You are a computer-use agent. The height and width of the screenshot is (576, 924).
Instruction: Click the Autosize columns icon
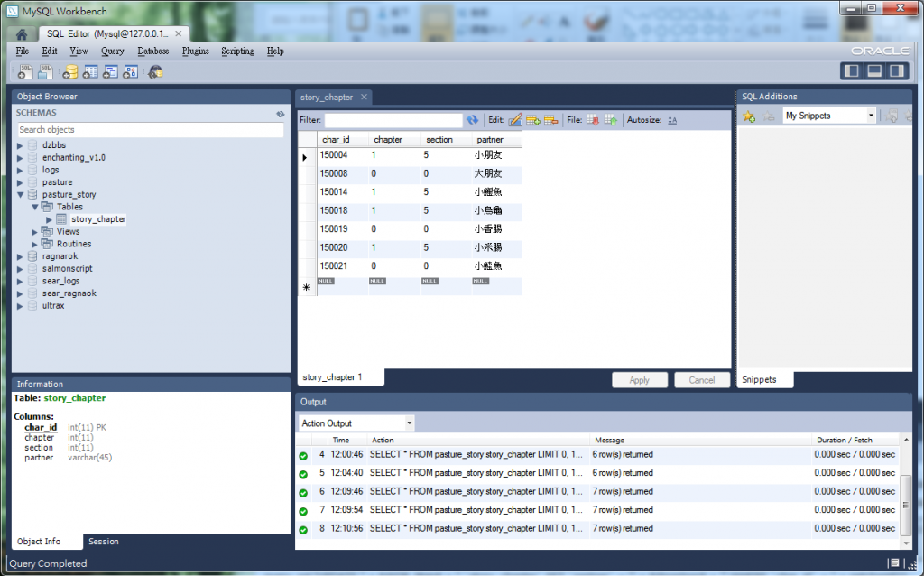tap(672, 120)
